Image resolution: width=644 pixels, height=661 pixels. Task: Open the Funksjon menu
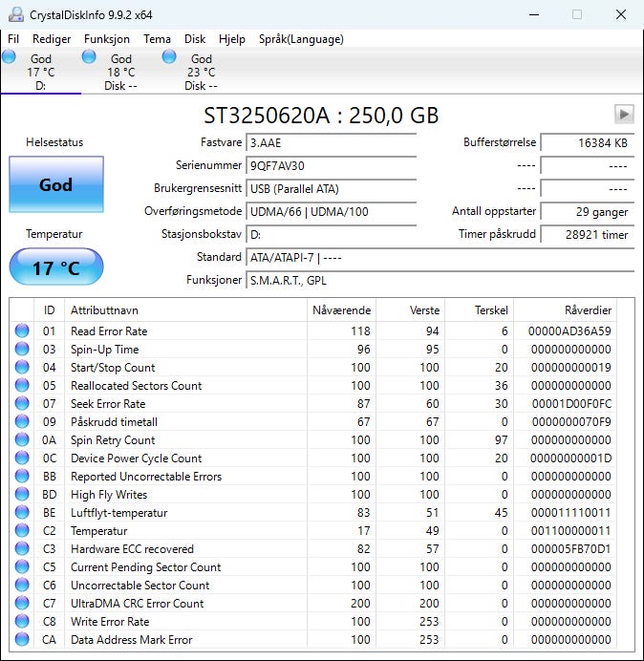point(107,39)
